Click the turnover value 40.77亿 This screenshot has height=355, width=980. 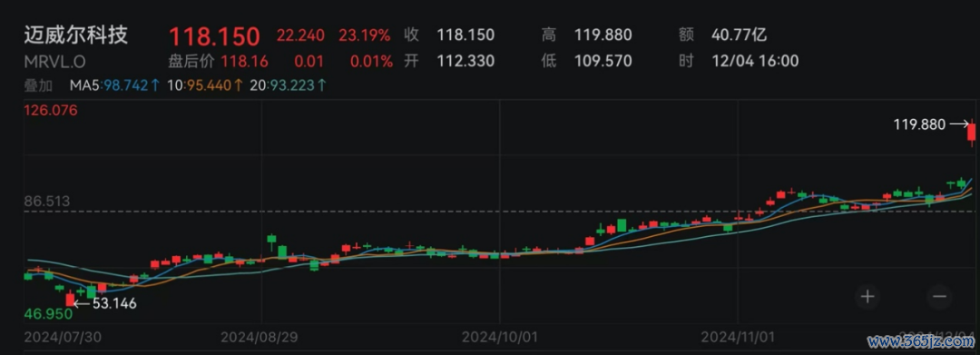(739, 35)
